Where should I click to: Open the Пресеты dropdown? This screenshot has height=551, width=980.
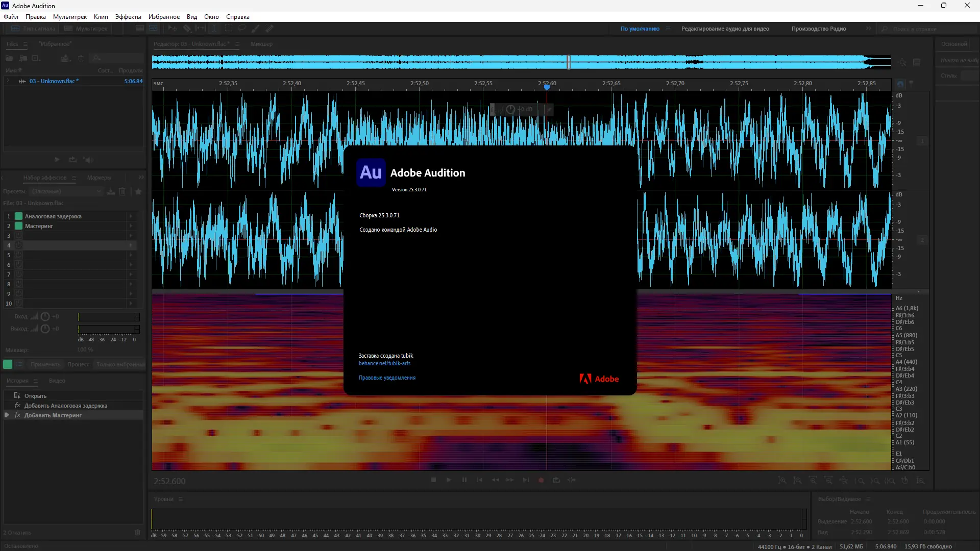[x=66, y=191]
